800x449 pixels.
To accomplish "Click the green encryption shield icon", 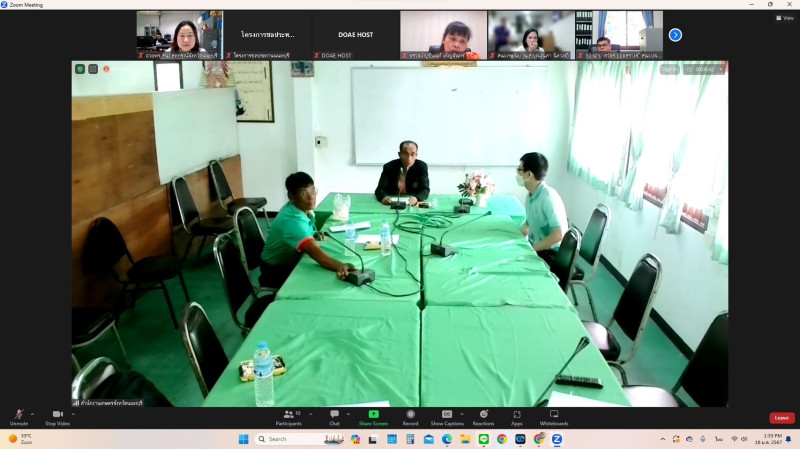I will pyautogui.click(x=80, y=69).
